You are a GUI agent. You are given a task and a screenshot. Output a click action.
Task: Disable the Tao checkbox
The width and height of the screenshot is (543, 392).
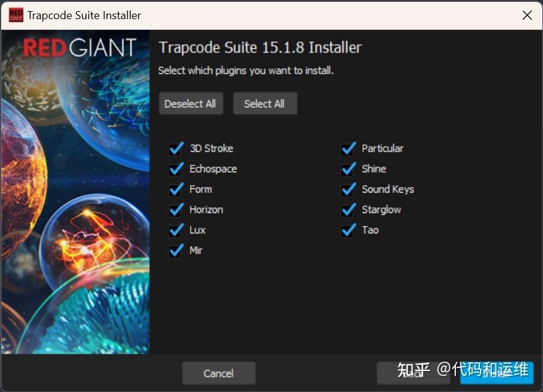tap(348, 230)
